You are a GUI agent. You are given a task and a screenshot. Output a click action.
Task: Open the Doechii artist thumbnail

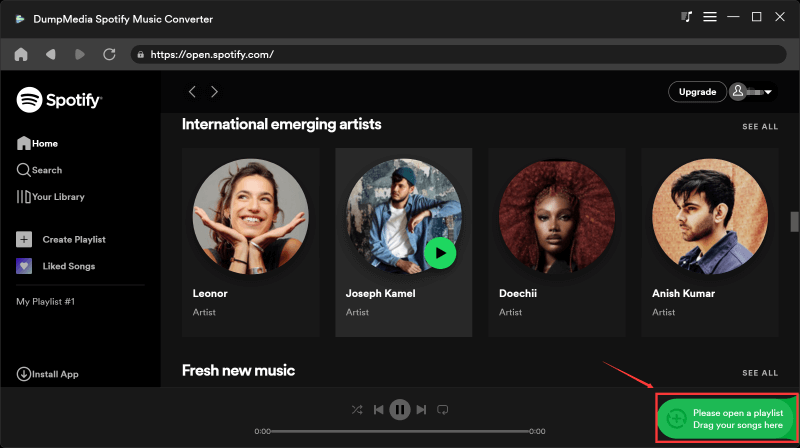(556, 215)
